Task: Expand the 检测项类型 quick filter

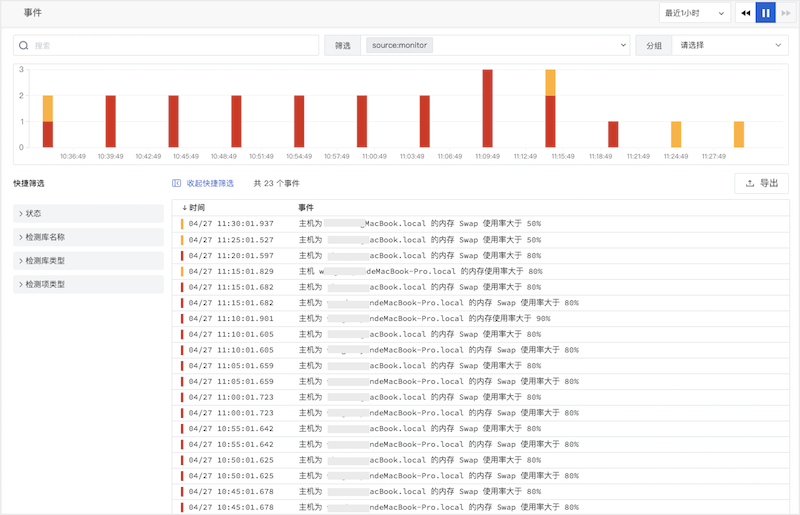Action: [88, 284]
